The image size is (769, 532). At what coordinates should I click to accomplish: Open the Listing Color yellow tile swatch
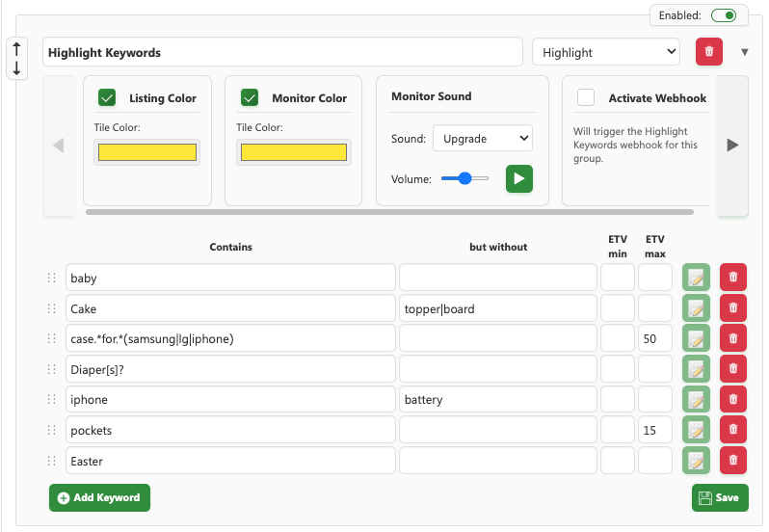[147, 152]
